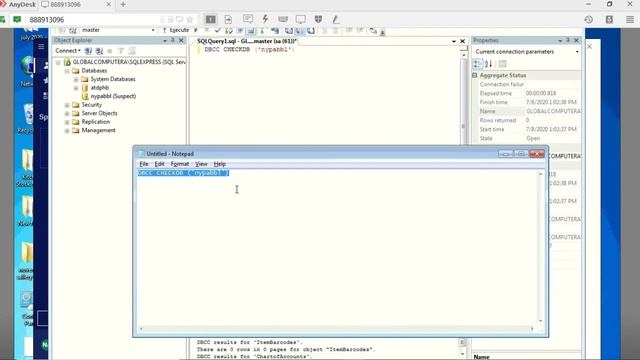Select the nypabbl (Suspect) database
The width and height of the screenshot is (640, 360).
pos(113,96)
